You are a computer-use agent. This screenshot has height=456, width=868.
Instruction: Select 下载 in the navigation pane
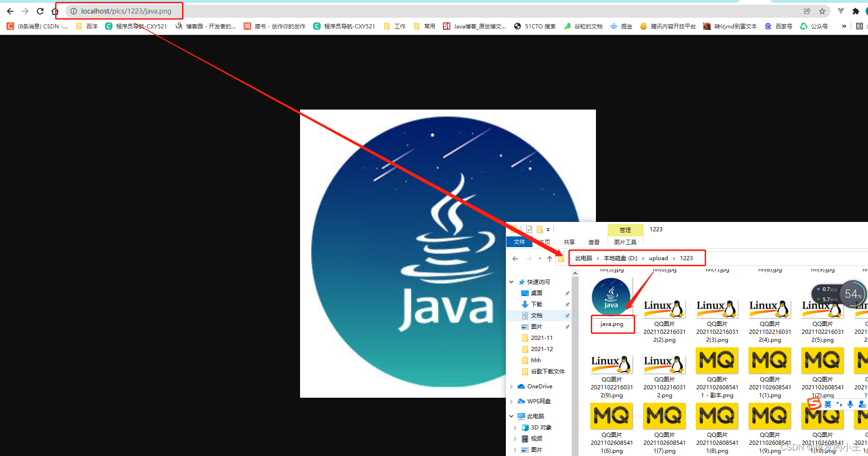(536, 304)
